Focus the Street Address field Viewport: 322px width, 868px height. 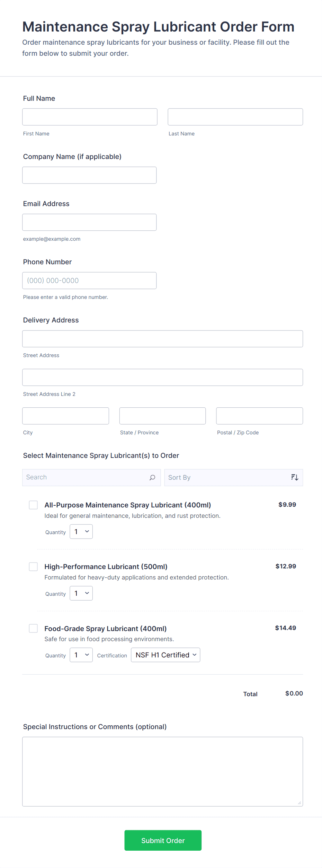coord(162,339)
